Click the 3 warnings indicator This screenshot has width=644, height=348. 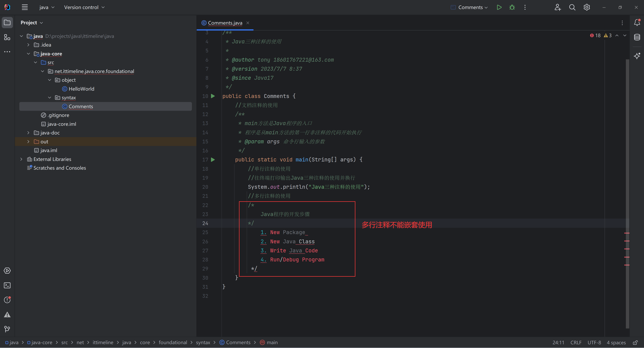pos(608,36)
